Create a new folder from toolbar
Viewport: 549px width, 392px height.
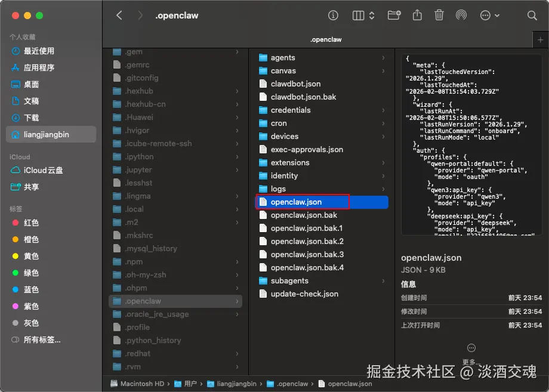(394, 16)
